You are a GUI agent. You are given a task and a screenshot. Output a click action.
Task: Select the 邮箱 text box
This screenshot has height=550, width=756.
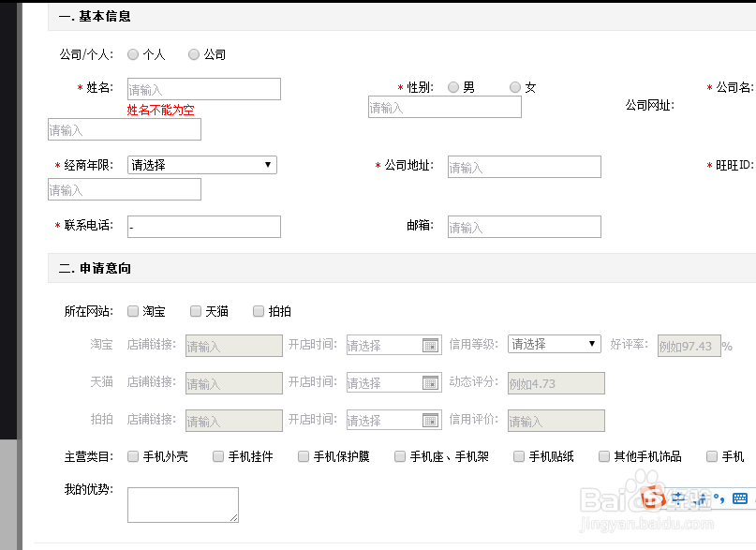coord(524,227)
